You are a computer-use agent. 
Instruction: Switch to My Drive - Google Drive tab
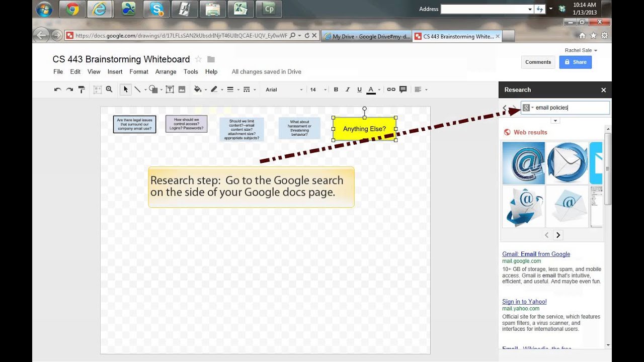tap(366, 36)
